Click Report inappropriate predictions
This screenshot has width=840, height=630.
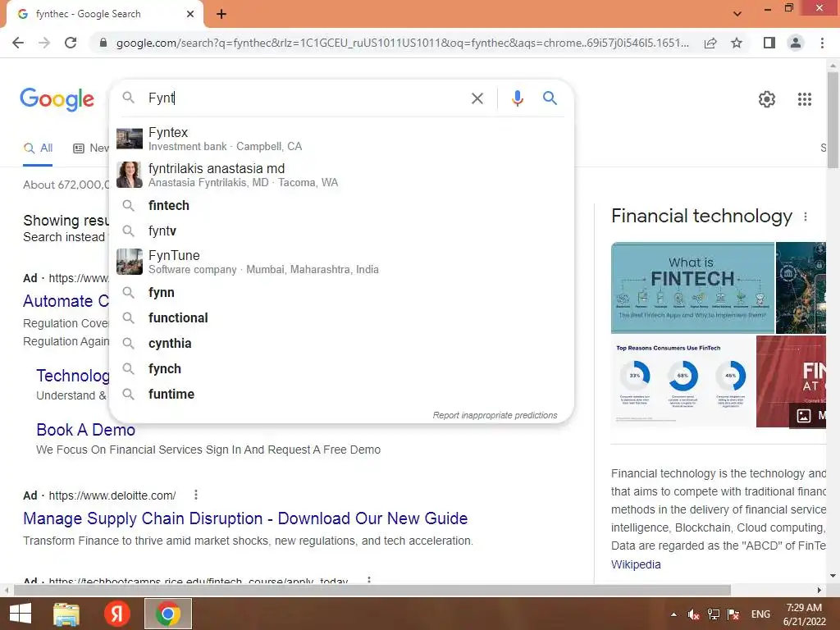(495, 415)
